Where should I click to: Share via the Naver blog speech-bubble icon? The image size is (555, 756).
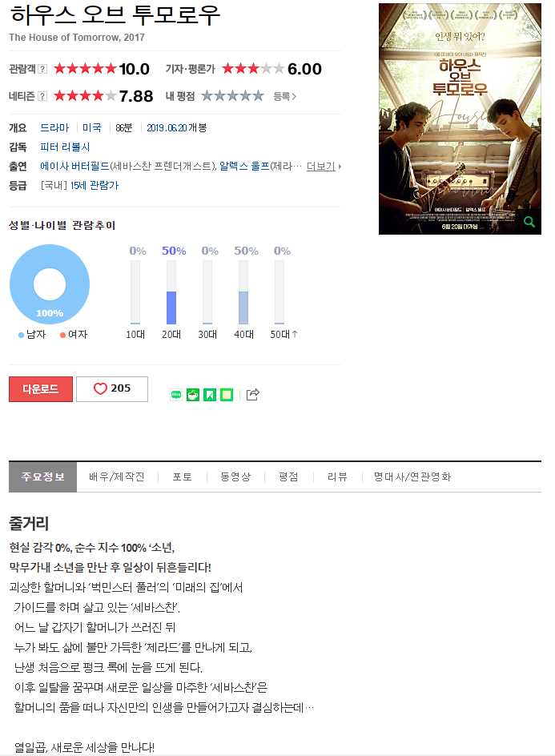(176, 395)
